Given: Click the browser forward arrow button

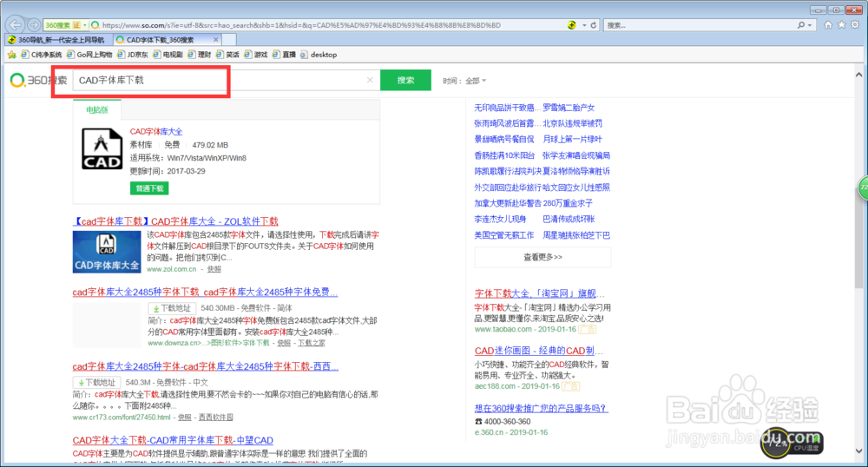Looking at the screenshot, I should 35,25.
